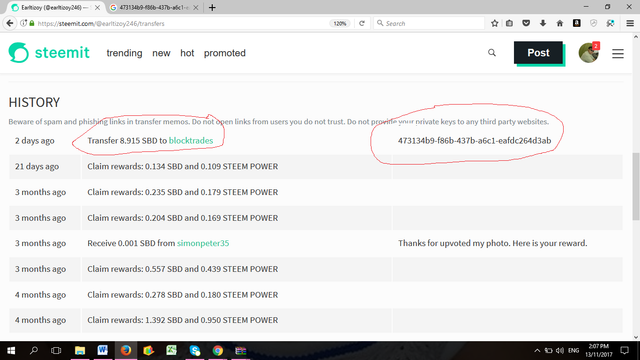Screen dimensions: 640x360
Task: Open the promoted posts menu item
Action: click(x=225, y=53)
